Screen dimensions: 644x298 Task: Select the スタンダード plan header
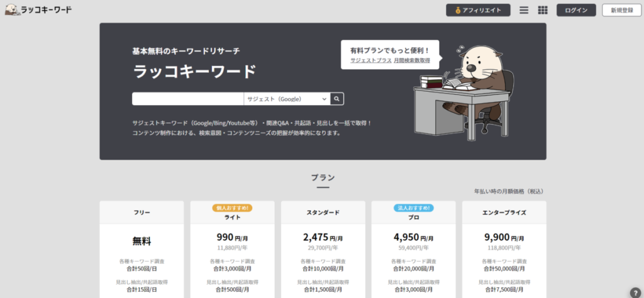click(x=323, y=212)
